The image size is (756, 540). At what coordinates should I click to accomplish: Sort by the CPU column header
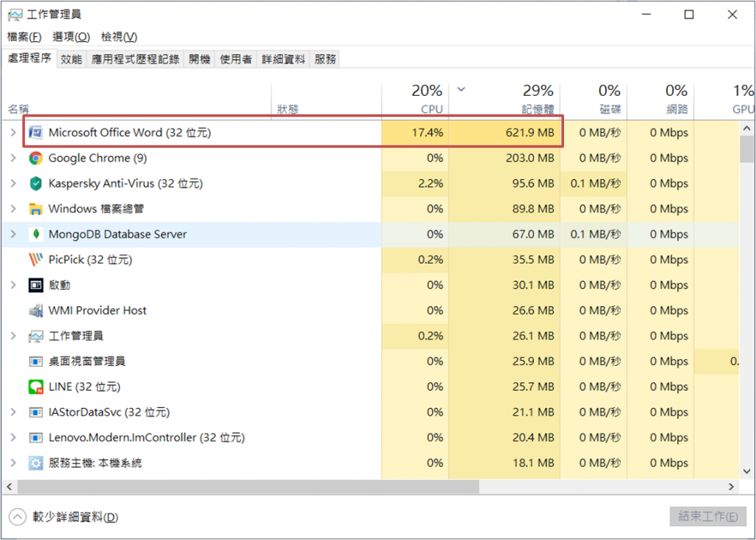pos(415,100)
